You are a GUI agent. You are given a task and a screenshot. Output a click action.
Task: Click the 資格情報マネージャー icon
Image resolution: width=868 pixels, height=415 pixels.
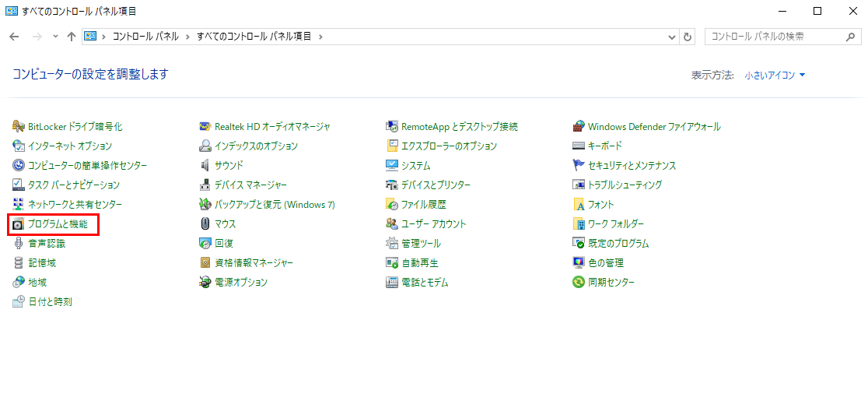click(x=205, y=262)
